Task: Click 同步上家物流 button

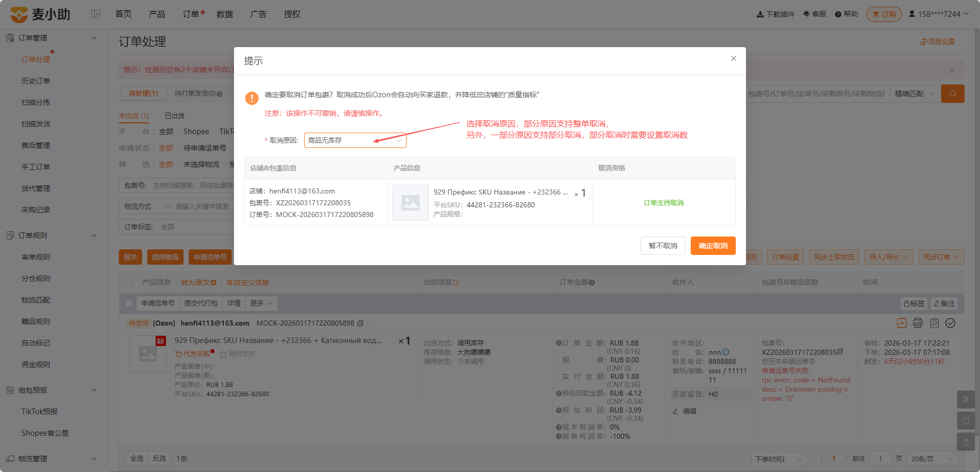Action: coord(834,257)
